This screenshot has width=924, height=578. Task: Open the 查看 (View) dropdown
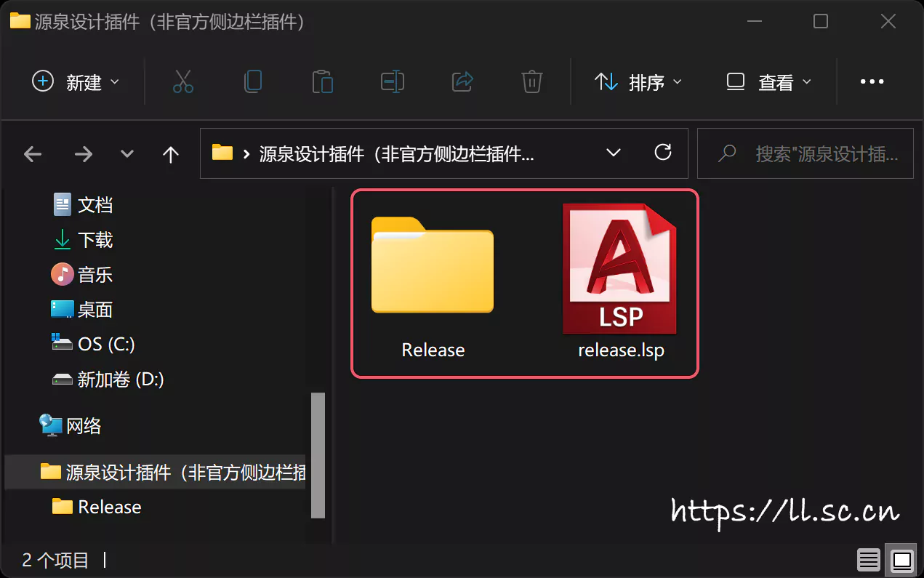click(x=768, y=82)
